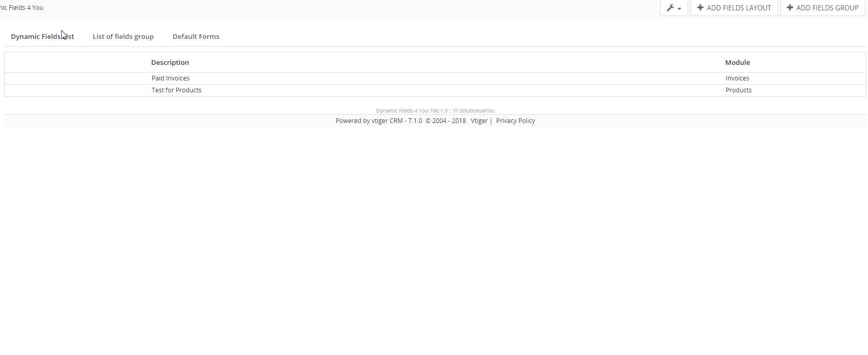Open the Paid Invoices entry
The width and height of the screenshot is (868, 355).
[170, 78]
